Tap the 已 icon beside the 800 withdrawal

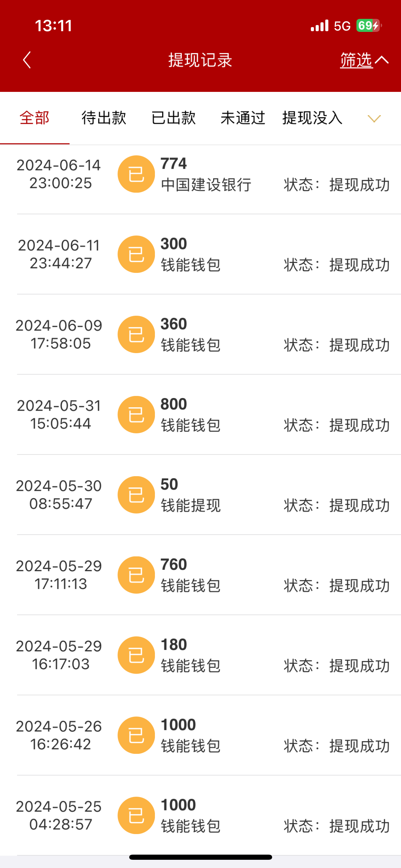(136, 414)
